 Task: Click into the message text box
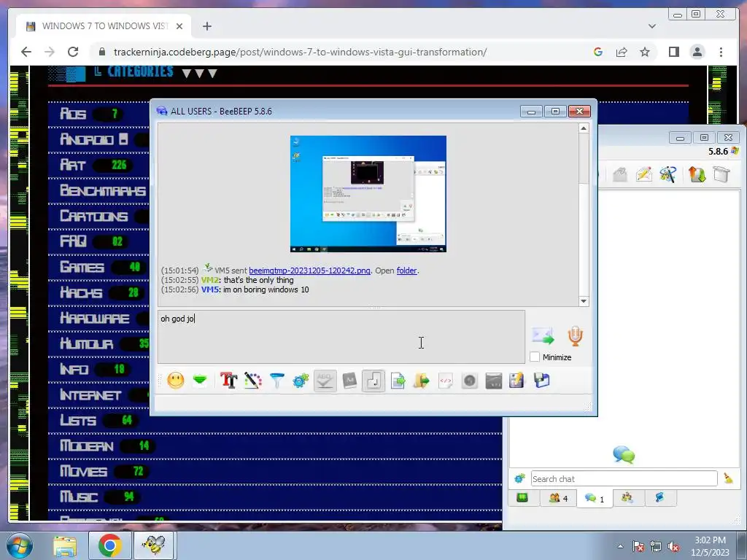[x=341, y=337]
